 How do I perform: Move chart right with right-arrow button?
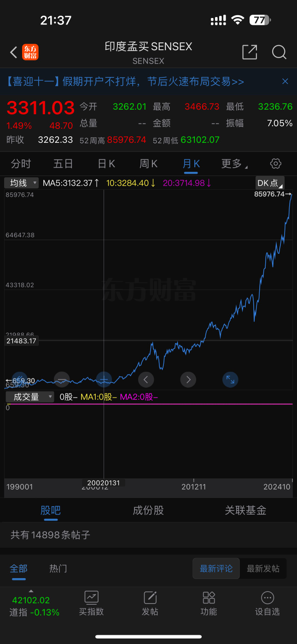point(188,380)
